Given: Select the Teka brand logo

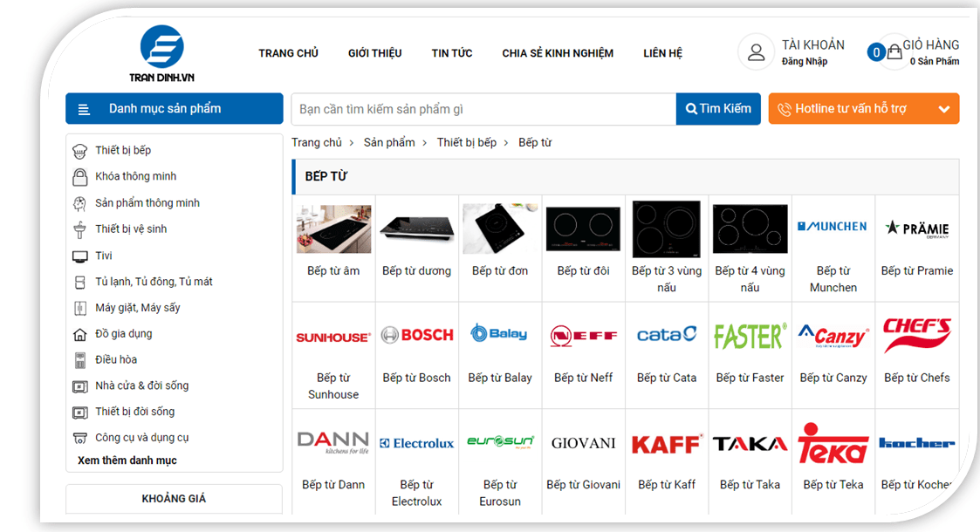Looking at the screenshot, I should tap(833, 443).
